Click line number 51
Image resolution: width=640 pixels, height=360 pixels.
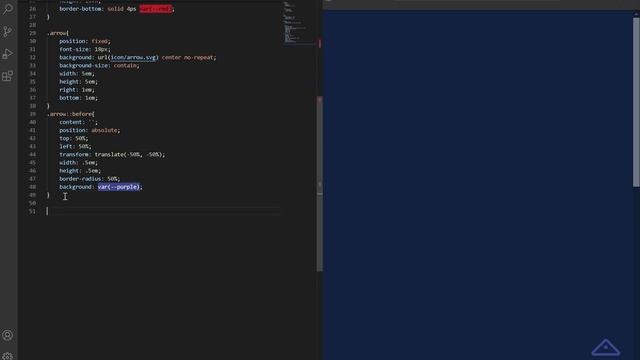point(33,211)
